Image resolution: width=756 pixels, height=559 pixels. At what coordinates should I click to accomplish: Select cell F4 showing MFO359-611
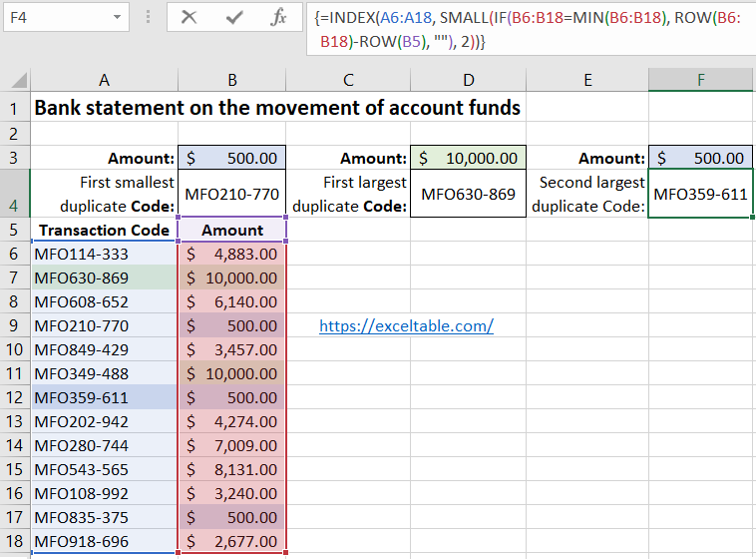point(699,194)
